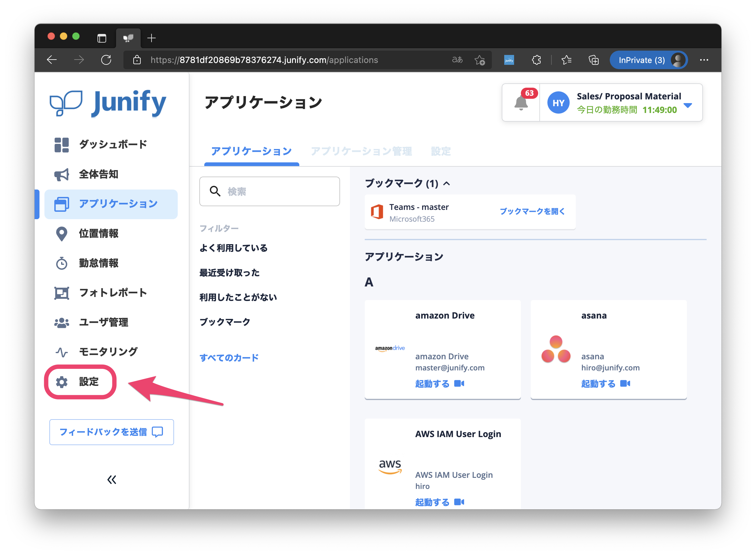Click the Junify extension icon in browser toolbar
This screenshot has width=756, height=555.
click(509, 60)
